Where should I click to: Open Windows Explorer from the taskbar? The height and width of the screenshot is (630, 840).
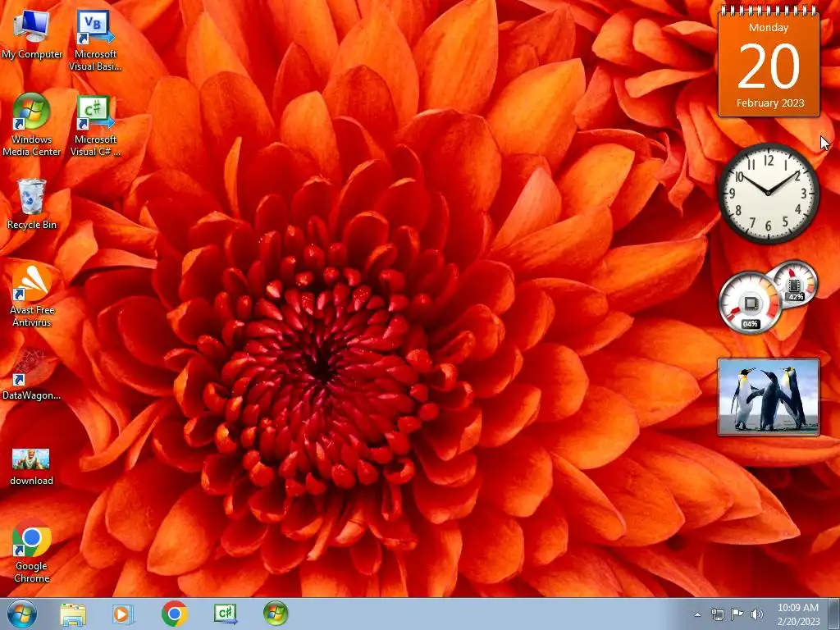point(73,614)
